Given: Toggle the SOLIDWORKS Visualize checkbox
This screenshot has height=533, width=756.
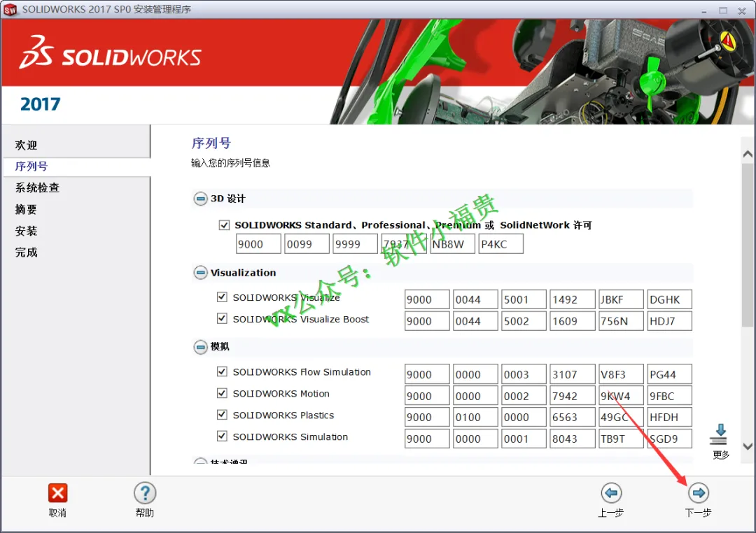Looking at the screenshot, I should tap(222, 297).
